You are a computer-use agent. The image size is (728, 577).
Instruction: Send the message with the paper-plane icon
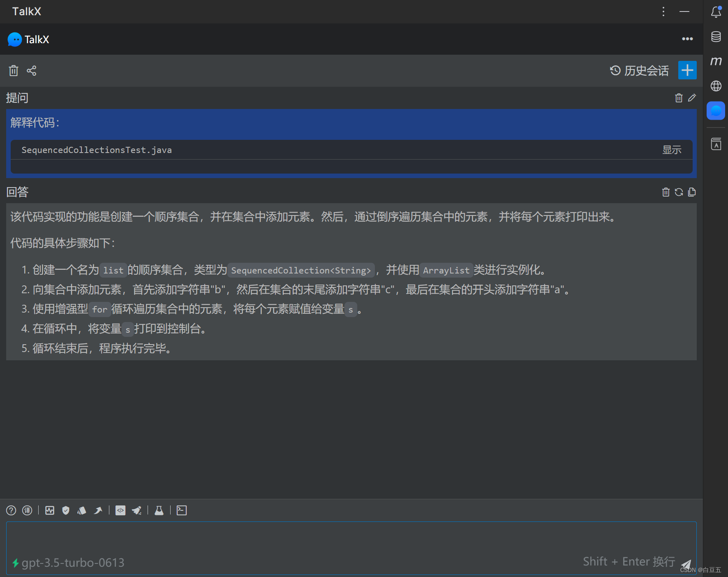(x=686, y=564)
